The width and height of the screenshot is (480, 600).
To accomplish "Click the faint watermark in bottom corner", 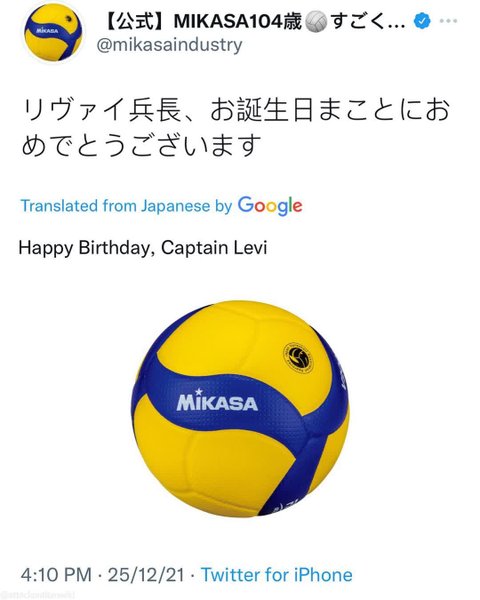I will coord(38,595).
